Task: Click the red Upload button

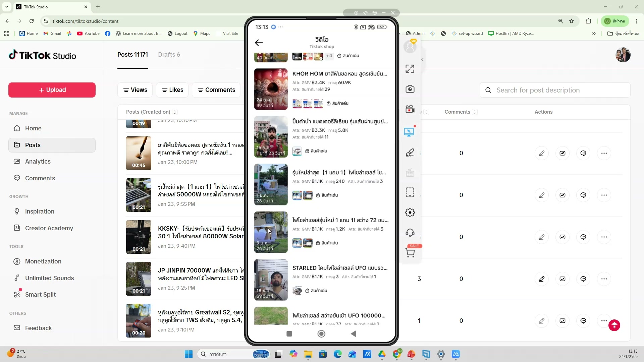Action: [x=52, y=90]
